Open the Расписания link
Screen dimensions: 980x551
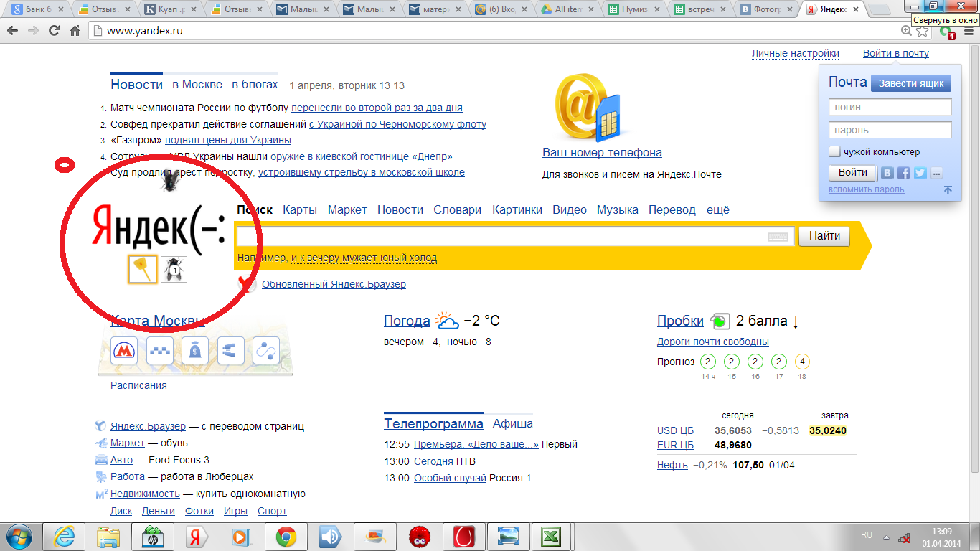[x=138, y=385]
